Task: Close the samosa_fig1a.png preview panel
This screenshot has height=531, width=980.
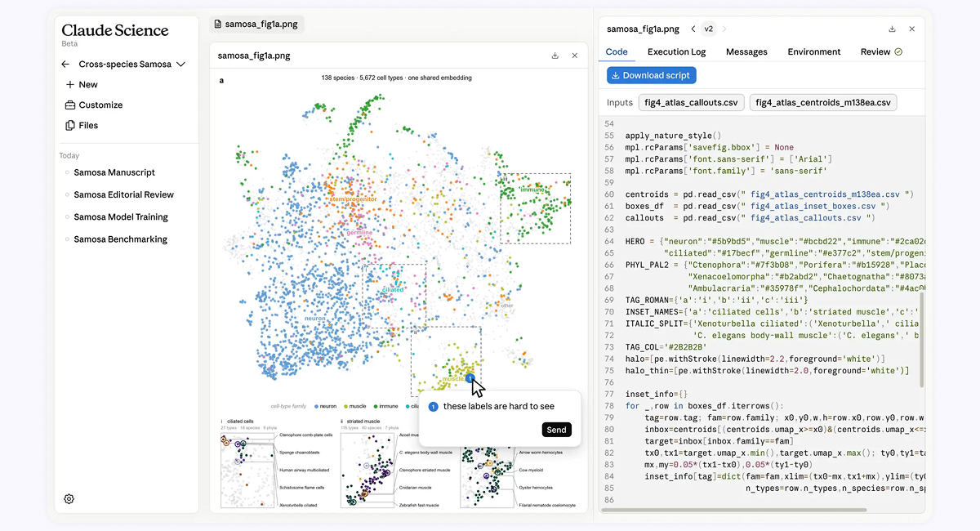Action: [575, 56]
